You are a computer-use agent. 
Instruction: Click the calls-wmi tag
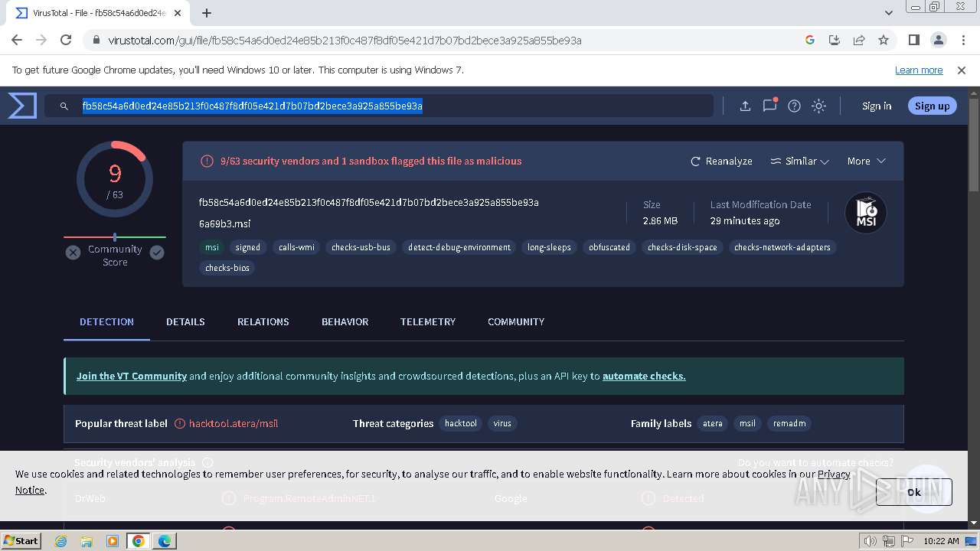(296, 247)
